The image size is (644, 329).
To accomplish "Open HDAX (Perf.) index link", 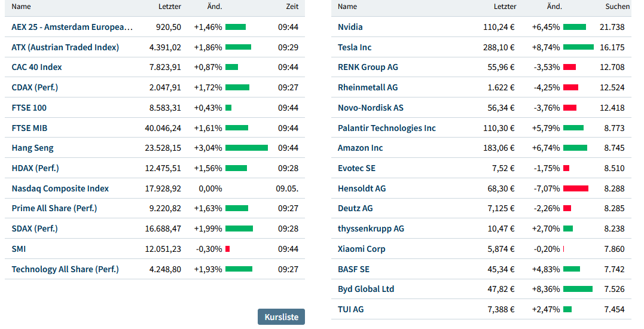I will [x=35, y=169].
